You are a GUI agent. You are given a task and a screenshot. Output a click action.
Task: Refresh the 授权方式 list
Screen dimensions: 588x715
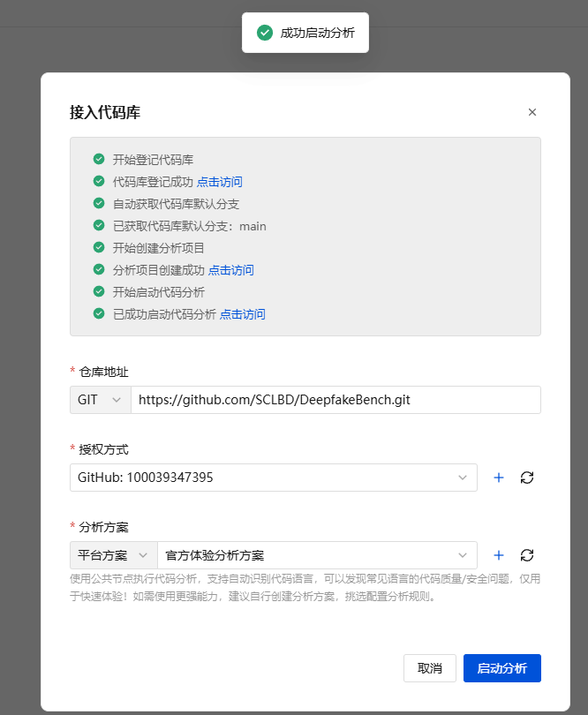click(x=527, y=478)
